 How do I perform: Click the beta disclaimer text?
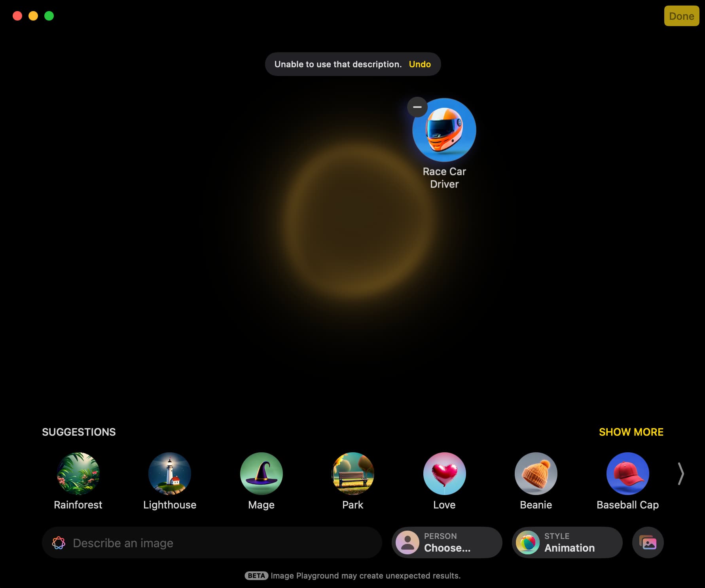pyautogui.click(x=366, y=576)
